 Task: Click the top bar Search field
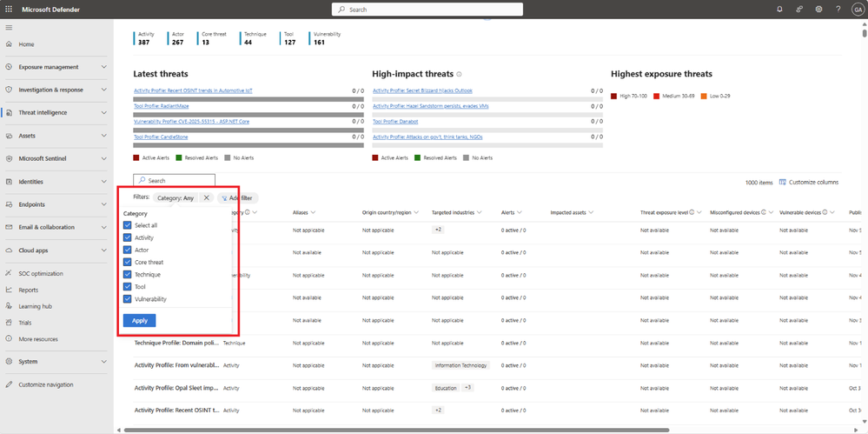[427, 10]
